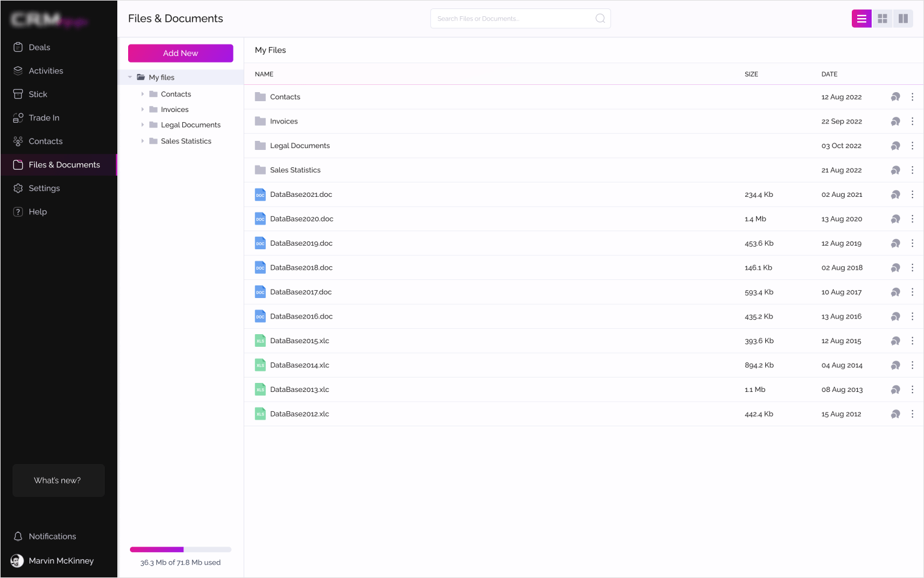
Task: Open the Activities sidebar icon
Action: (17, 70)
